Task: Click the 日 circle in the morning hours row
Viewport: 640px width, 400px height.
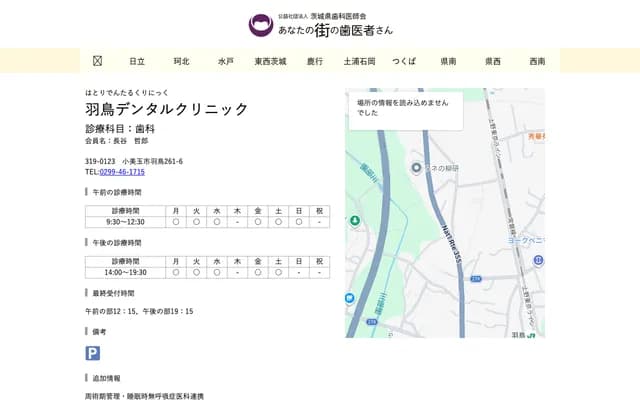Action: (x=299, y=222)
